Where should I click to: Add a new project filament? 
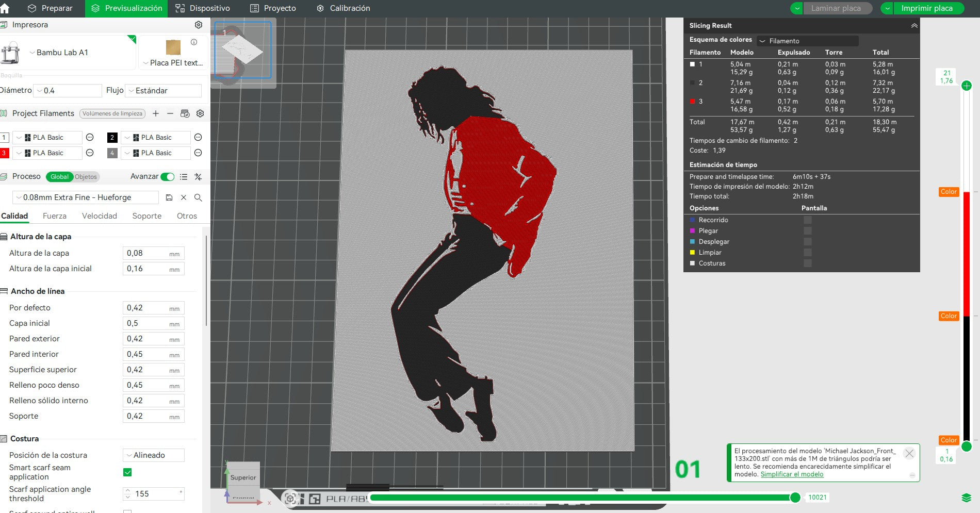tap(156, 113)
